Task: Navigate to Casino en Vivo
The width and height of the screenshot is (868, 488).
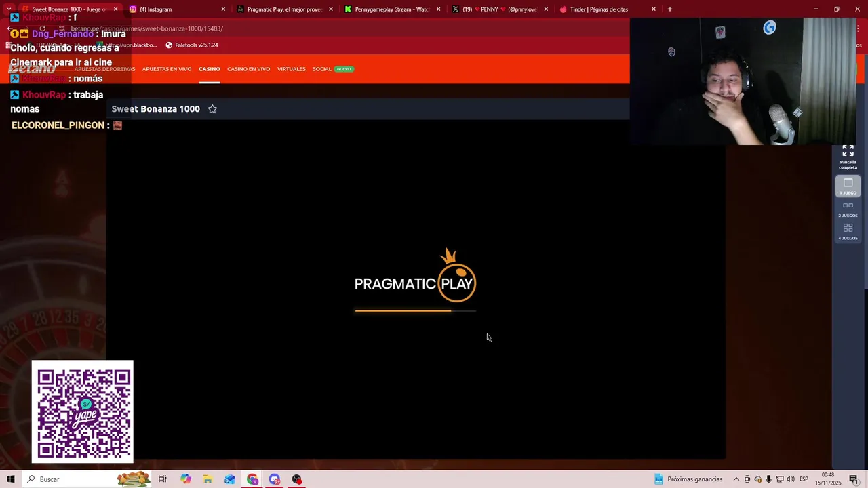Action: [248, 69]
